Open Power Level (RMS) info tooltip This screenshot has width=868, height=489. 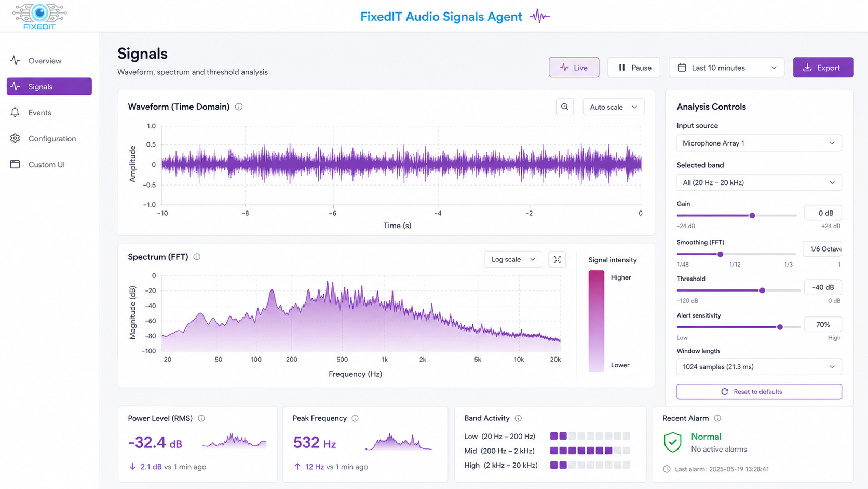(x=201, y=418)
